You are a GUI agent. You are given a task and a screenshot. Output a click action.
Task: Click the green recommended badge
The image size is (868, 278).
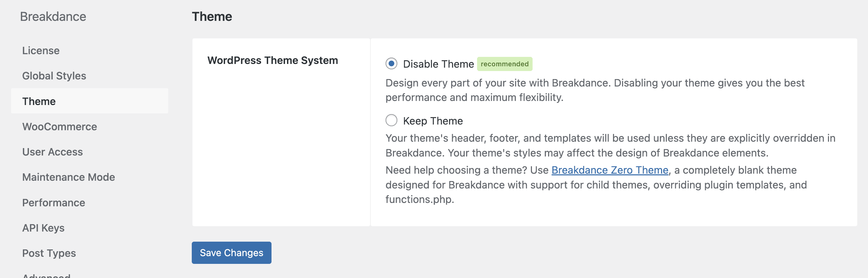tap(504, 64)
